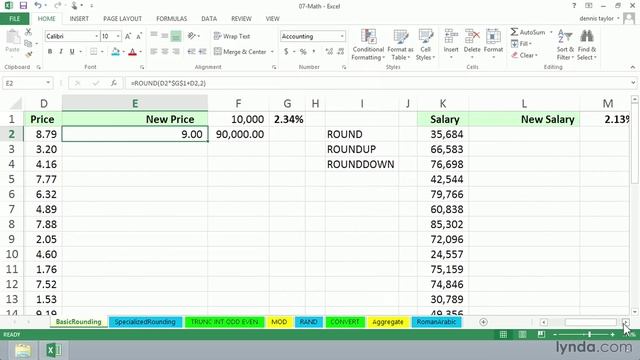This screenshot has height=360, width=640.
Task: Open Cell Styles gallery
Action: pos(425,45)
